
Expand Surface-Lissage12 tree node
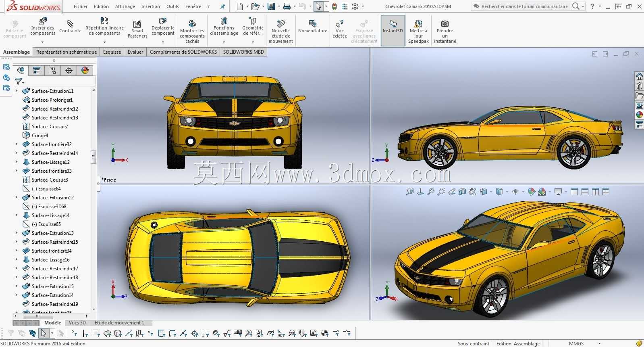[17, 162]
